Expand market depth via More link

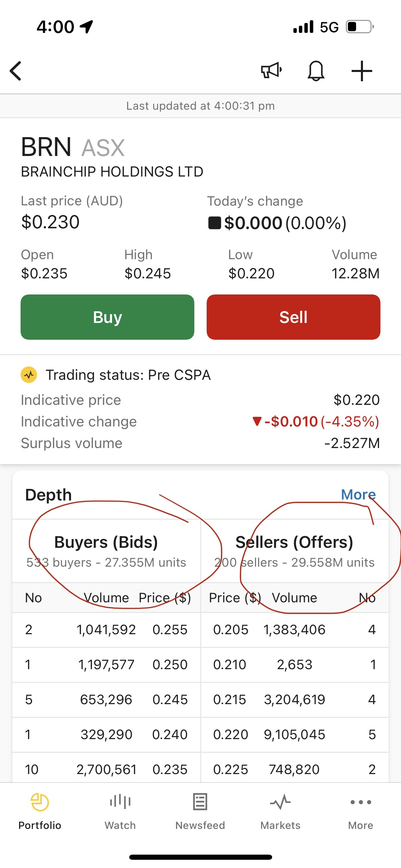pos(358,495)
